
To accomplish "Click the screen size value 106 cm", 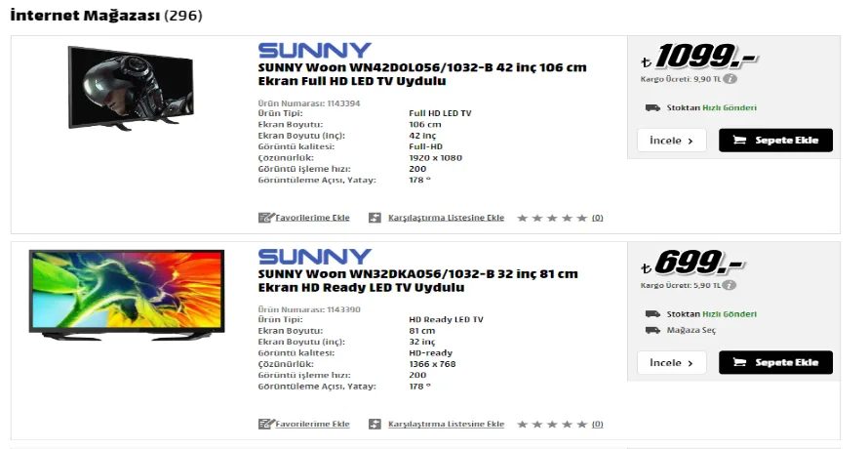I will point(425,124).
